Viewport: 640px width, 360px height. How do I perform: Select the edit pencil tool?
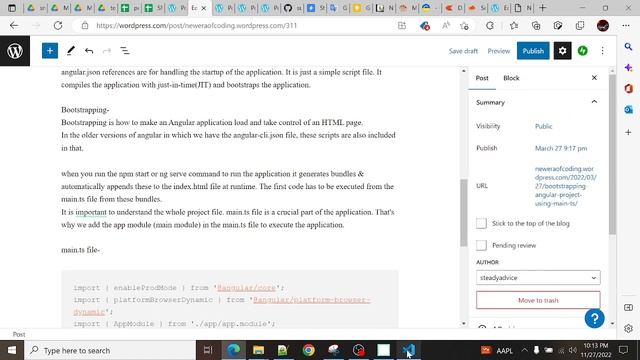[71, 51]
